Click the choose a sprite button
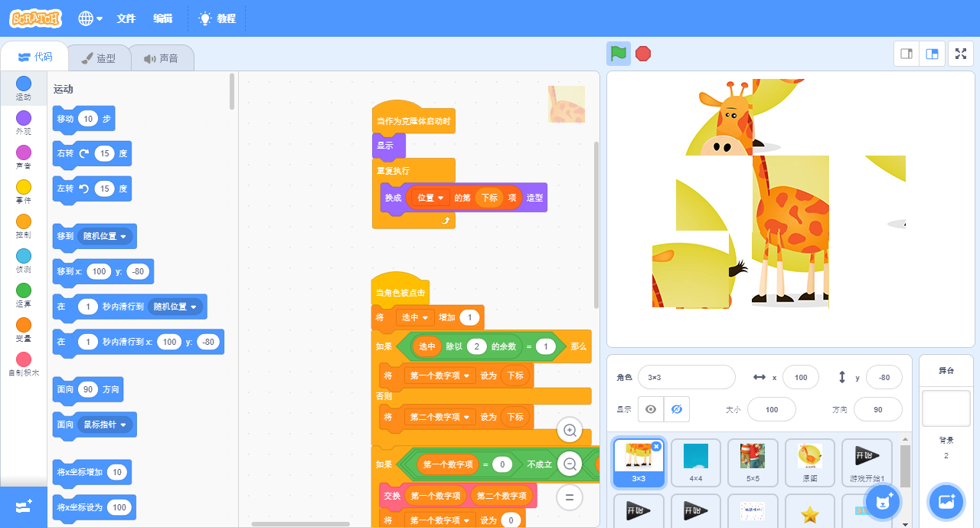Screen dimensions: 980x528 tap(884, 503)
